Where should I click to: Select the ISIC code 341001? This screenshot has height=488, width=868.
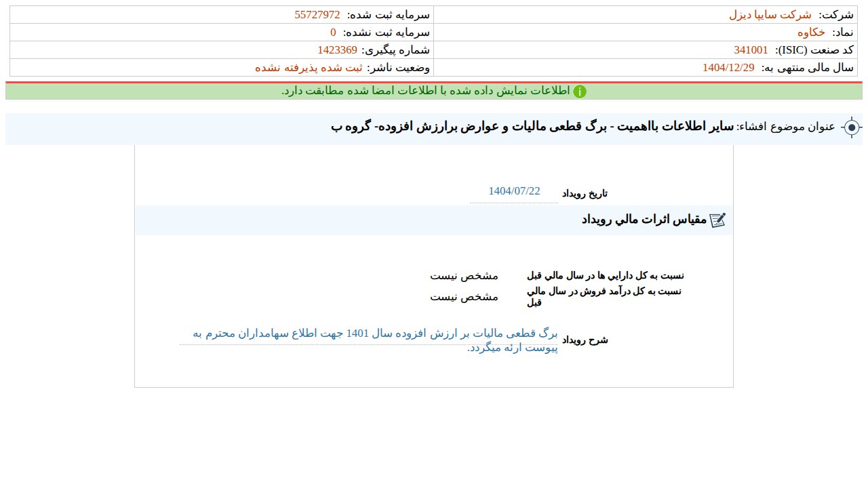click(751, 50)
